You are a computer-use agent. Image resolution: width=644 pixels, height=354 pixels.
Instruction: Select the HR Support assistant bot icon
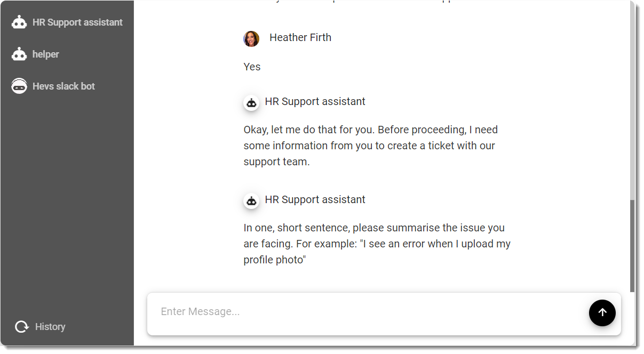[x=19, y=22]
